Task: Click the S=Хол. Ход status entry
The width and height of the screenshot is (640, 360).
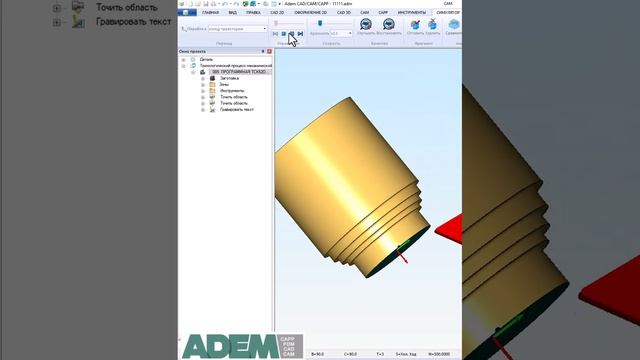Action: [x=406, y=354]
